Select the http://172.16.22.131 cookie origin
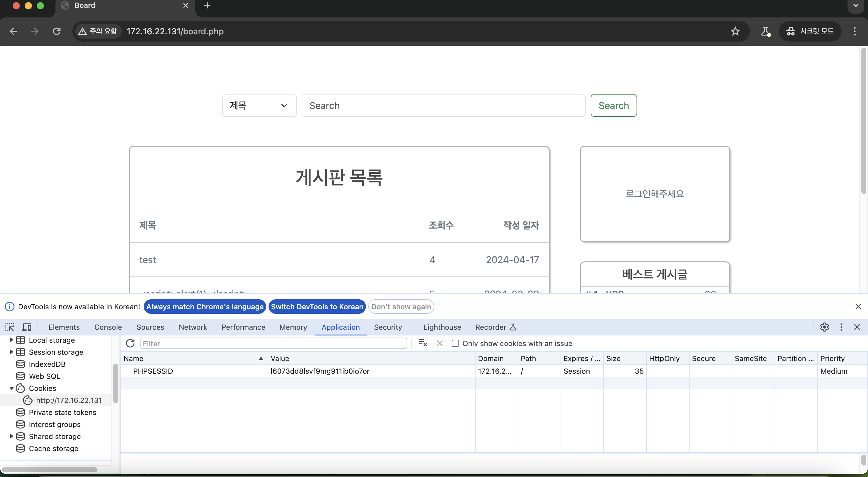 tap(69, 400)
